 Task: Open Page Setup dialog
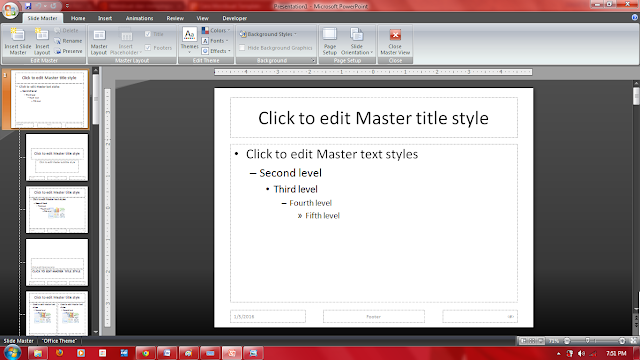coord(329,42)
